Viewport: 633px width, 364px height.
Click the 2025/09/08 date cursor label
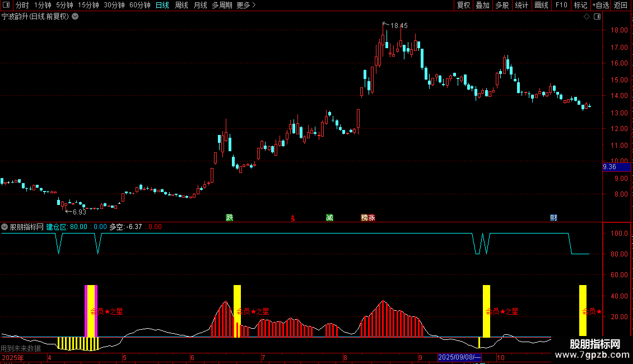coord(459,357)
